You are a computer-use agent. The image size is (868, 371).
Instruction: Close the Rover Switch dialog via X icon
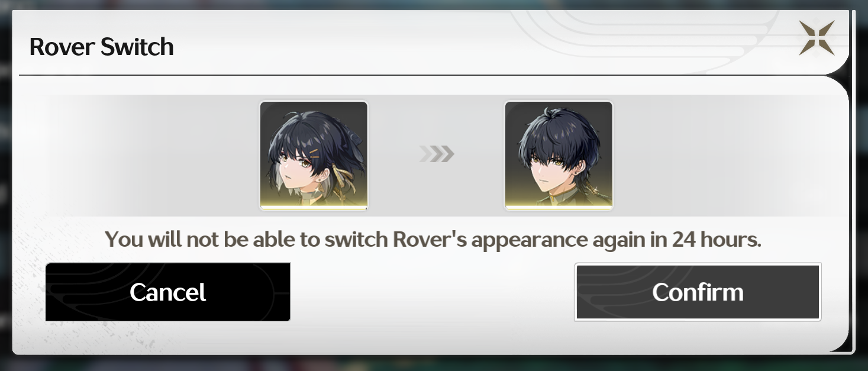817,38
